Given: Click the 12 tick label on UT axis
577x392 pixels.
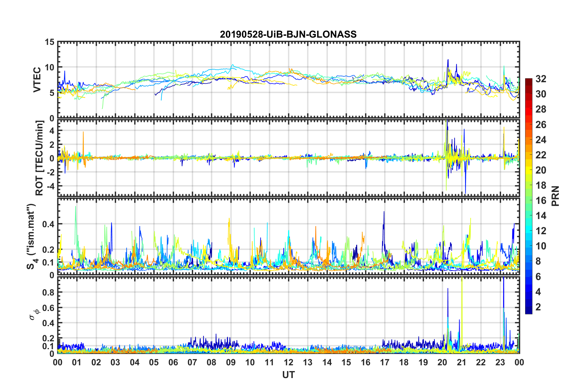Looking at the screenshot, I should pos(288,363).
